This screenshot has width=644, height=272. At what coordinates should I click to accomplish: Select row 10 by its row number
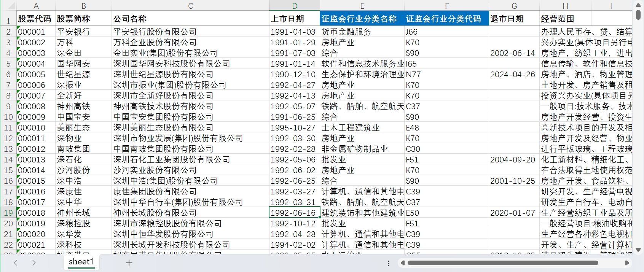pyautogui.click(x=8, y=117)
